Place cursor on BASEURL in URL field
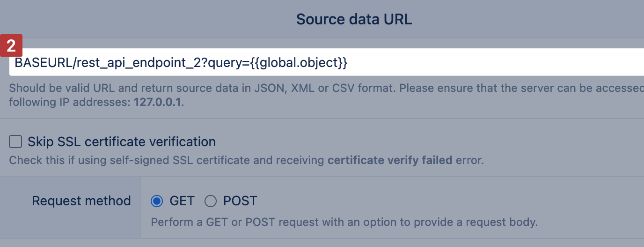 (42, 62)
